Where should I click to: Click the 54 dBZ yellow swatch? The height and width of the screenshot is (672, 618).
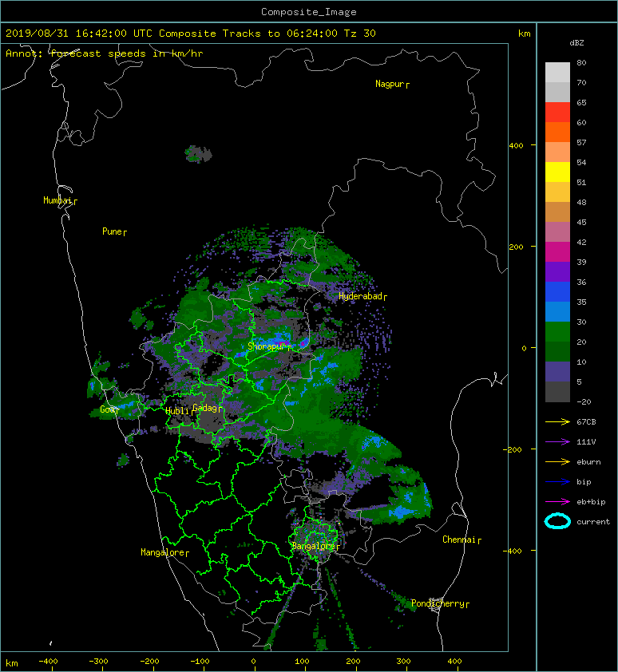[x=557, y=172]
